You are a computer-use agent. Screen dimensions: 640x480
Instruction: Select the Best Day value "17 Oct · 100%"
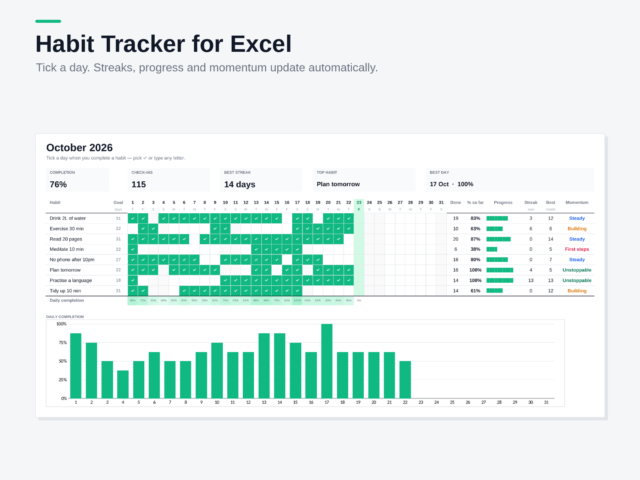[x=451, y=184]
